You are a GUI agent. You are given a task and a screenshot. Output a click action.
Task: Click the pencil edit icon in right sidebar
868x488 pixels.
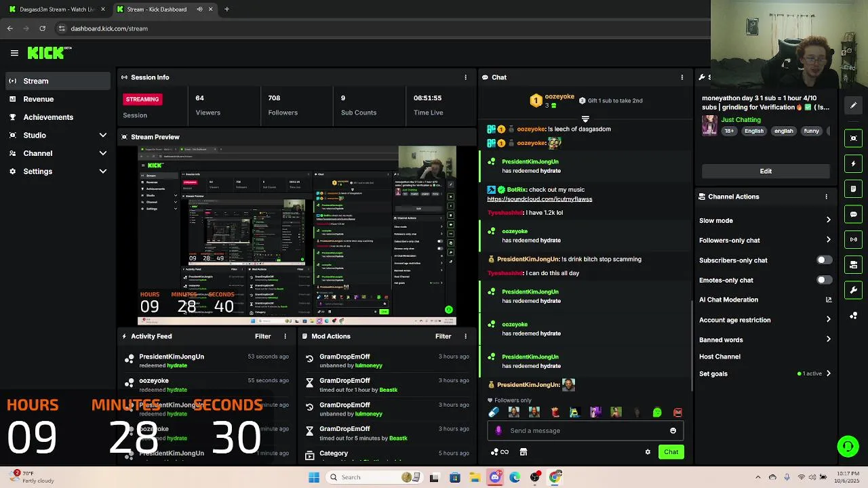853,105
